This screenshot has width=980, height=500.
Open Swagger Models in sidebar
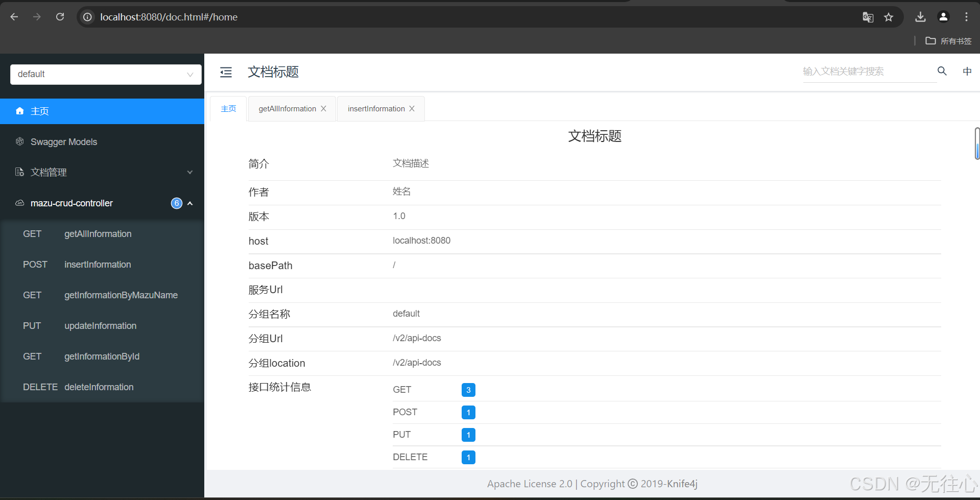pos(102,142)
